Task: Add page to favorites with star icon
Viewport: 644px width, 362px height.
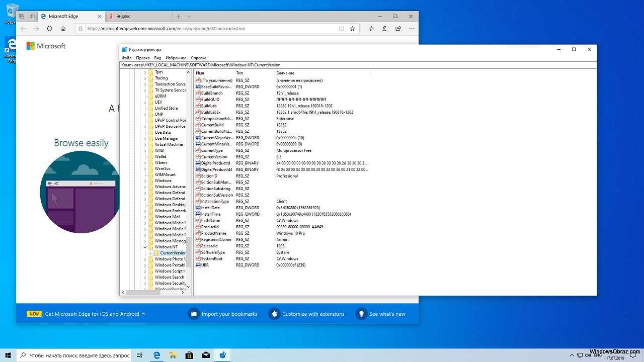Action: click(352, 29)
